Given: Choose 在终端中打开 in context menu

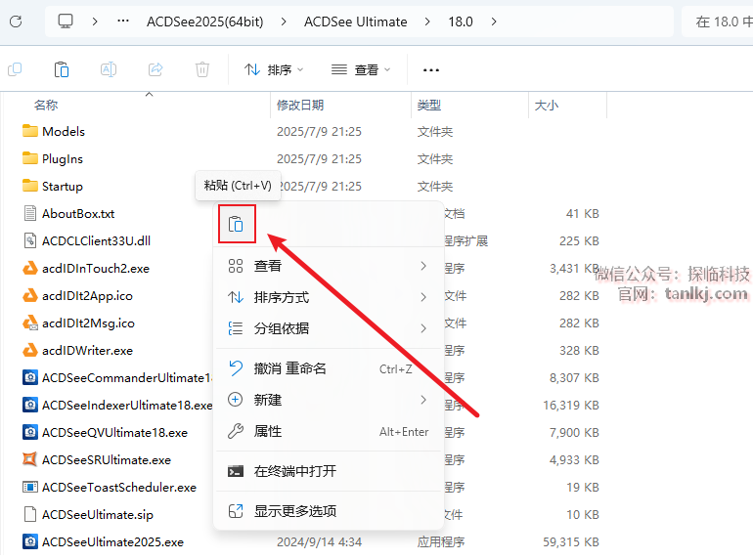Looking at the screenshot, I should click(x=329, y=471).
